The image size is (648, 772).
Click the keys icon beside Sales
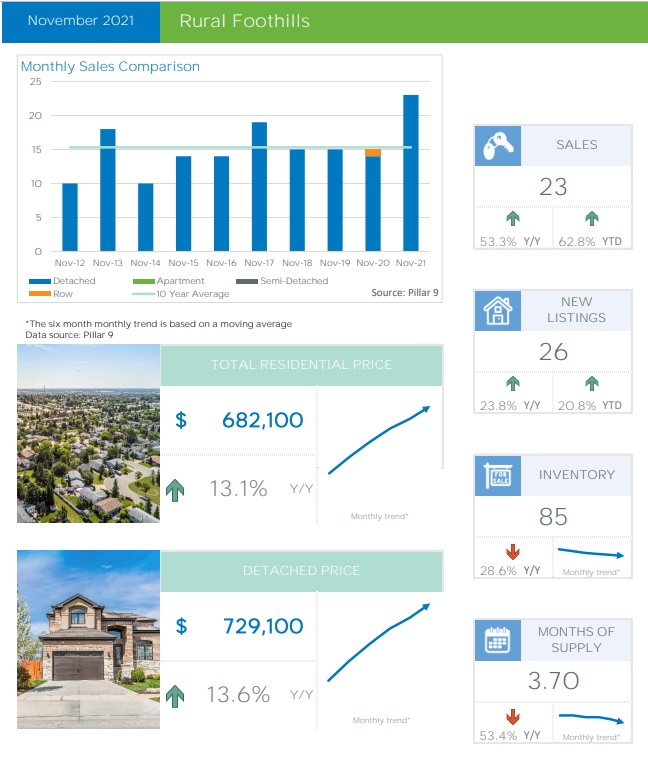pyautogui.click(x=498, y=145)
